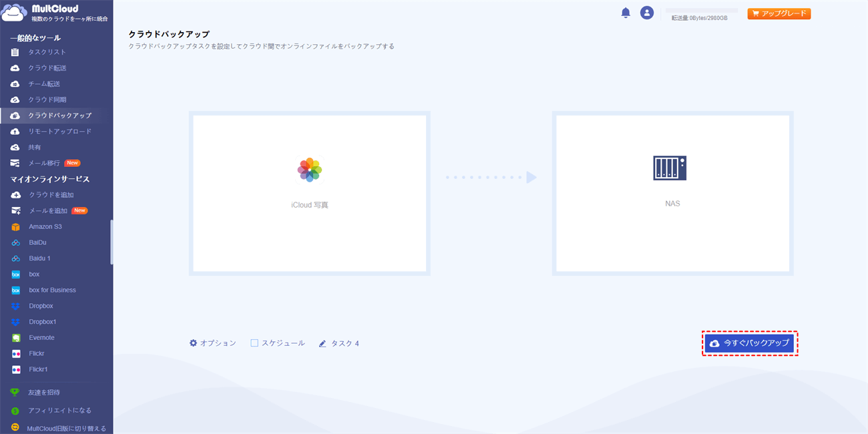Screen dimensions: 868x434
Task: Click the Dropbox1 icon
Action: point(15,322)
